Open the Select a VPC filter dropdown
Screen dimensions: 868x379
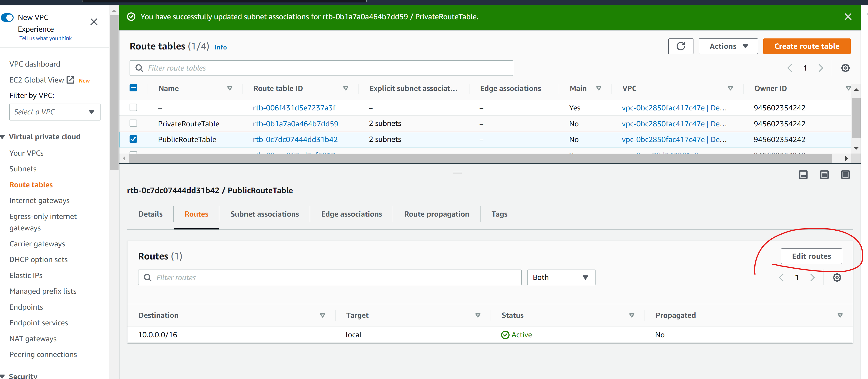coord(55,112)
